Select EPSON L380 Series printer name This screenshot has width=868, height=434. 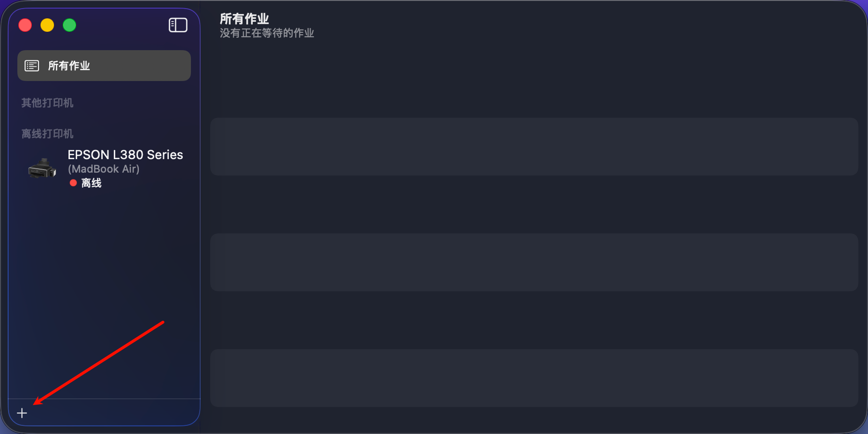[x=125, y=155]
